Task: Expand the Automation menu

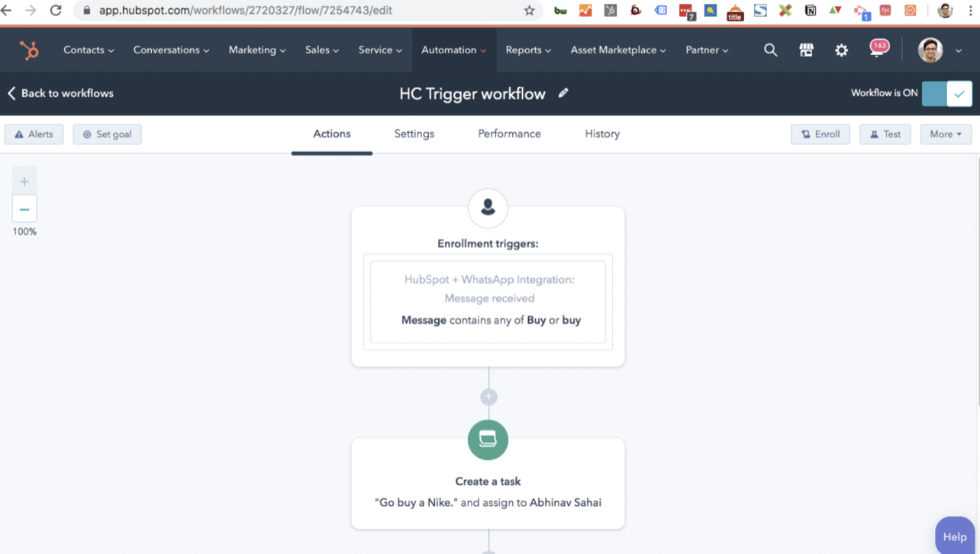Action: [454, 50]
